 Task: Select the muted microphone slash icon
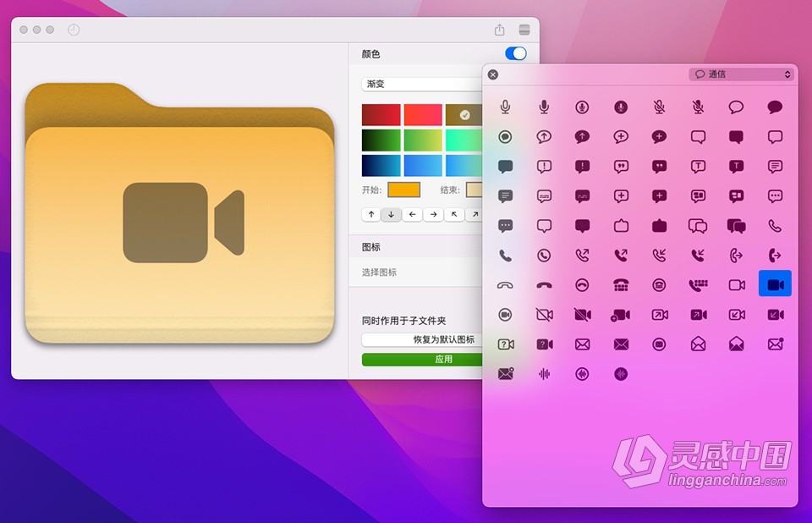coord(659,107)
